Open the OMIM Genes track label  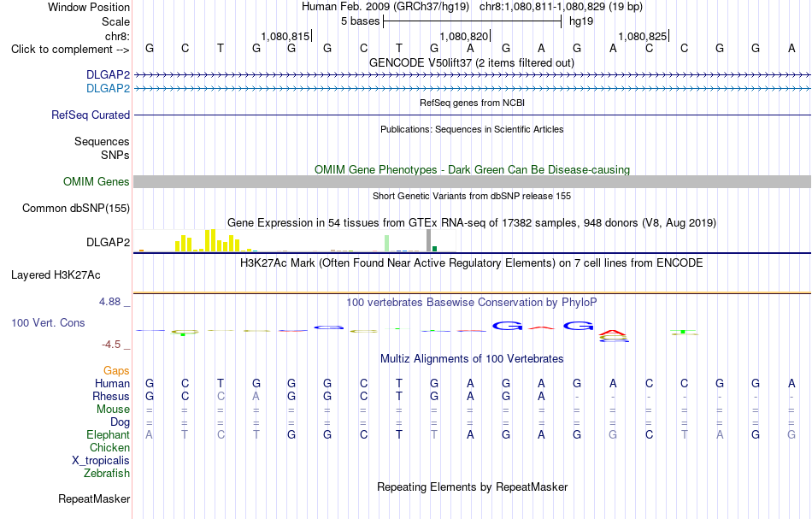coord(96,182)
